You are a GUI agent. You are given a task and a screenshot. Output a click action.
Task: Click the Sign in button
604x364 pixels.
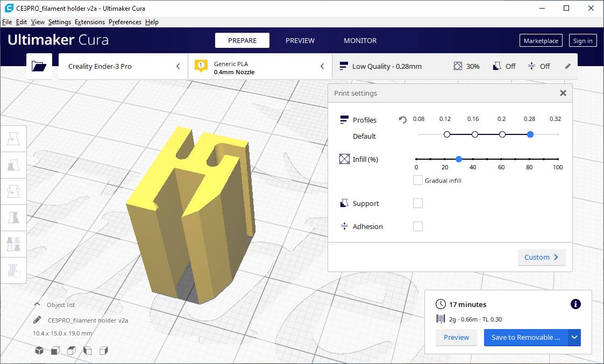583,40
